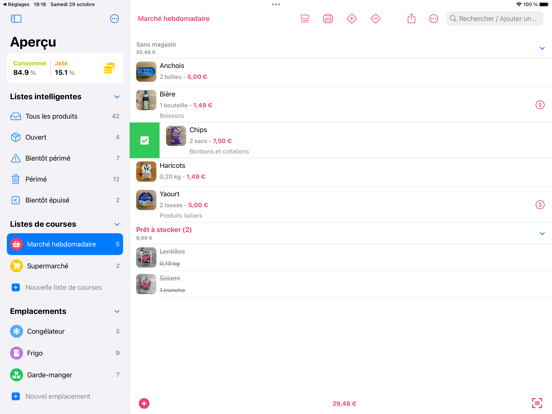Go back to Réglages app
This screenshot has height=414, width=552.
point(16,4)
